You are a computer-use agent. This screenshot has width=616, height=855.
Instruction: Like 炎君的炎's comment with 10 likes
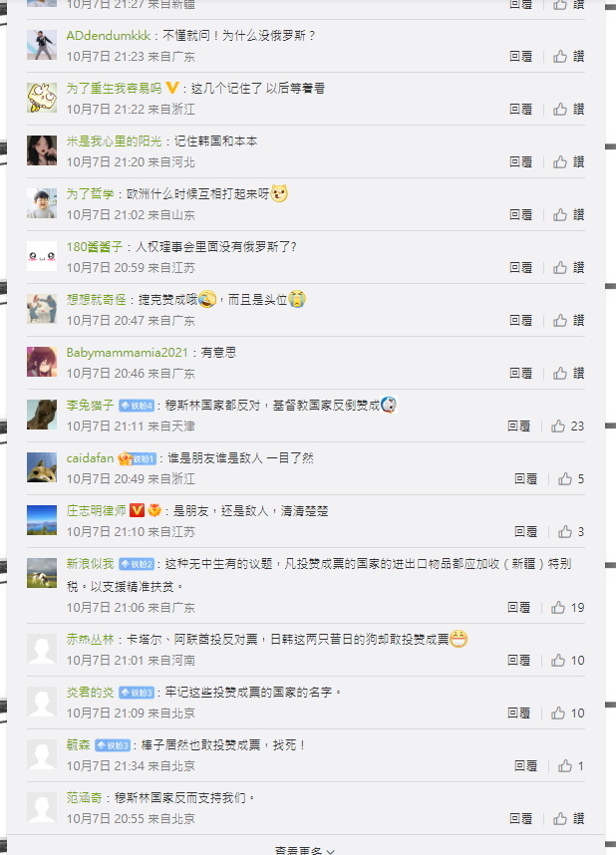[x=558, y=713]
